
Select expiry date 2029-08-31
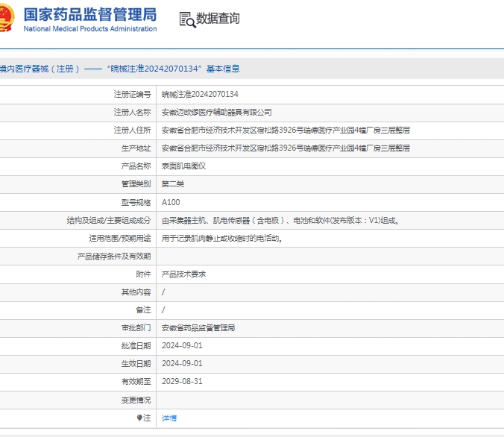click(x=182, y=382)
